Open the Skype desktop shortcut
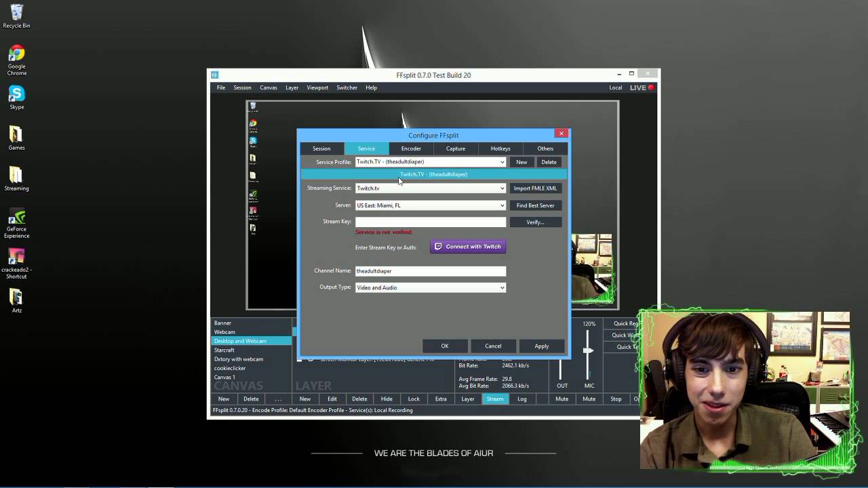The width and height of the screenshot is (868, 488). tap(16, 98)
